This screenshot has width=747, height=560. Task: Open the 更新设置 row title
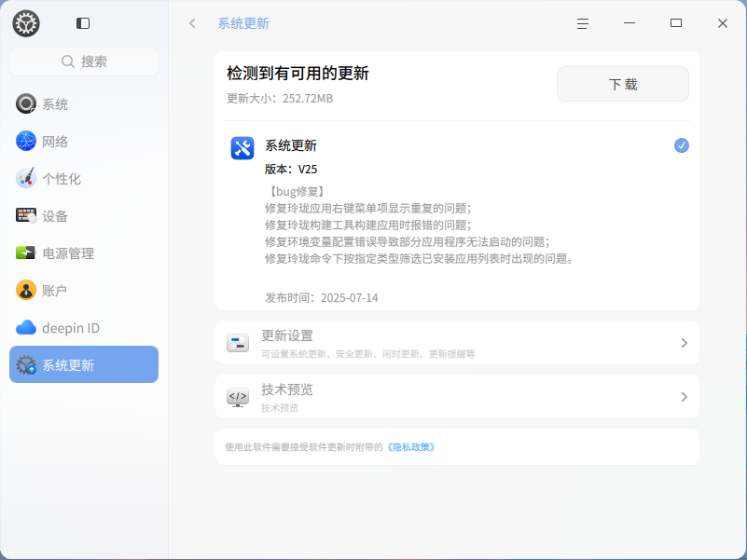pyautogui.click(x=287, y=335)
